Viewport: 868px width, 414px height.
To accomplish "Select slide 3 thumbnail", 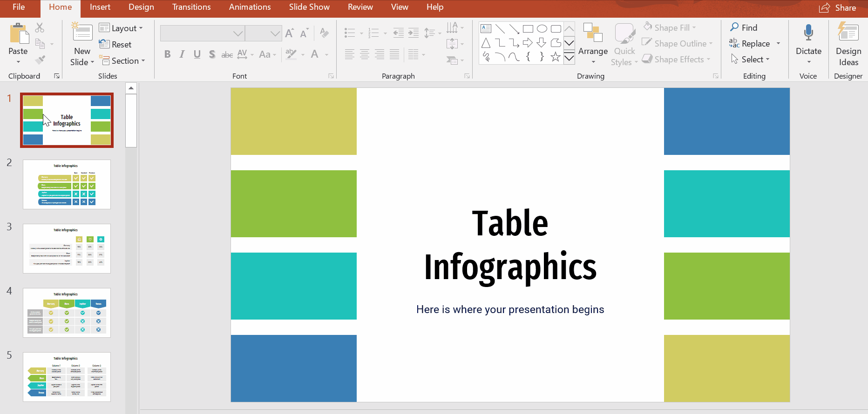I will pyautogui.click(x=67, y=248).
